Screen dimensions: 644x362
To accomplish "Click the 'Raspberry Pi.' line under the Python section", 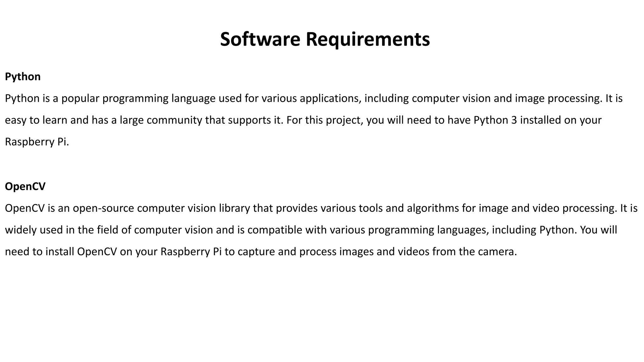I will click(x=37, y=142).
